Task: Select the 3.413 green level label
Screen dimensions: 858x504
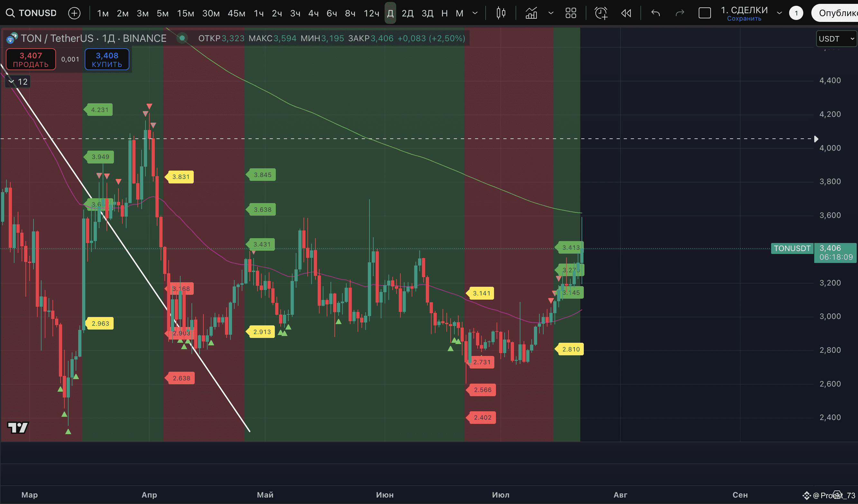Action: tap(569, 247)
